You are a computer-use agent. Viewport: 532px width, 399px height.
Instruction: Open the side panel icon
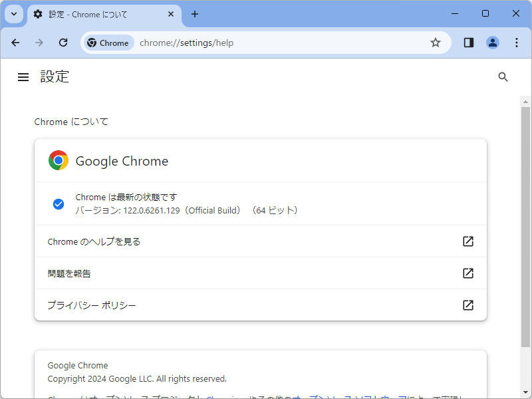[468, 43]
